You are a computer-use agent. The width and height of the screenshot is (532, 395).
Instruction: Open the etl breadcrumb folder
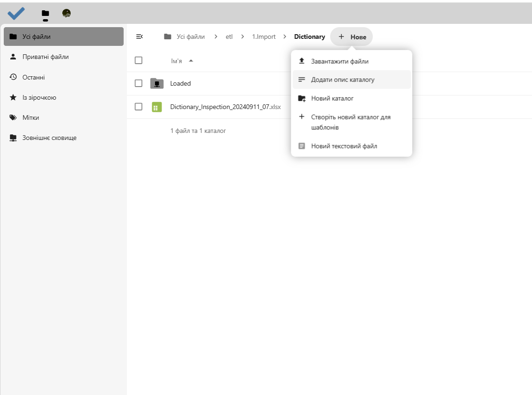pyautogui.click(x=229, y=37)
